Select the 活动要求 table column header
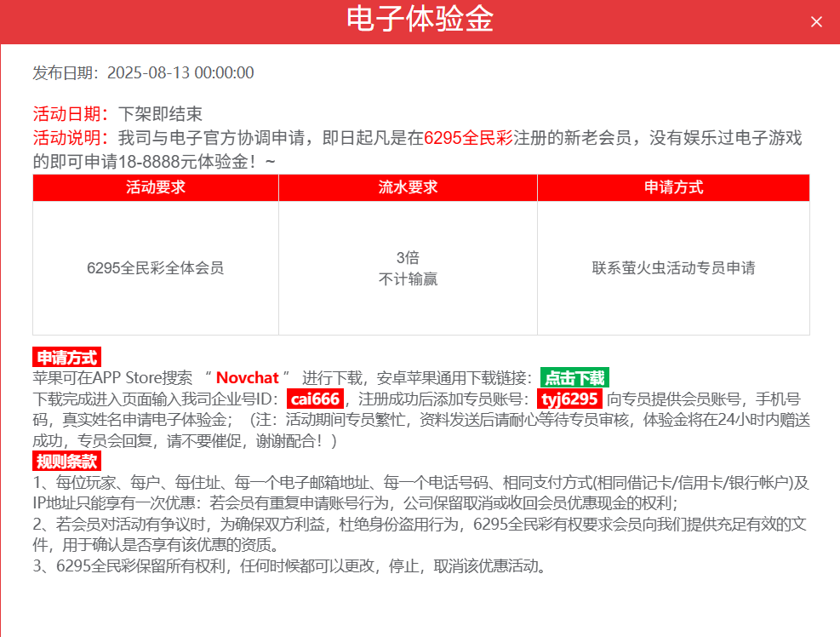The width and height of the screenshot is (840, 637). (156, 188)
